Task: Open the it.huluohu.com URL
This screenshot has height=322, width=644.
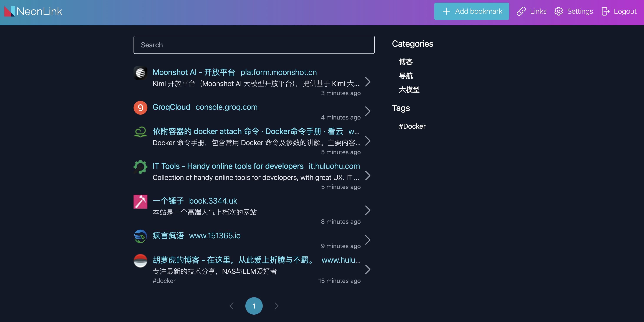Action: point(334,166)
